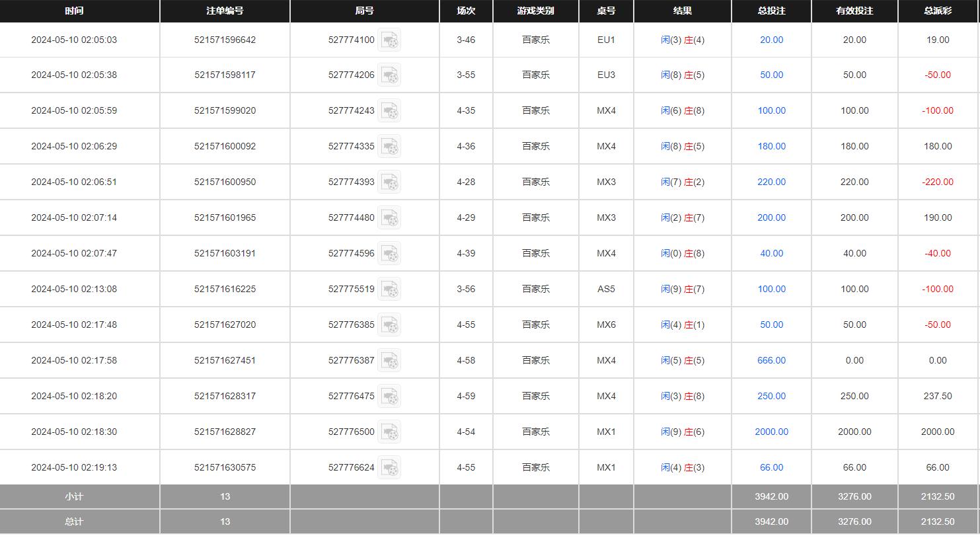Open total bet link 200.00
Screen dimensions: 980x538
tap(771, 217)
